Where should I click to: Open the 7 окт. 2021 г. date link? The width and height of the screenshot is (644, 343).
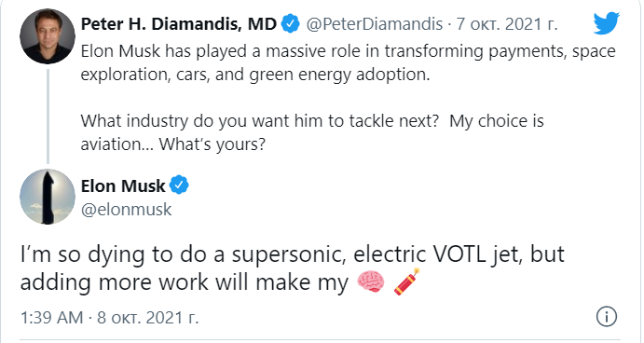(507, 24)
